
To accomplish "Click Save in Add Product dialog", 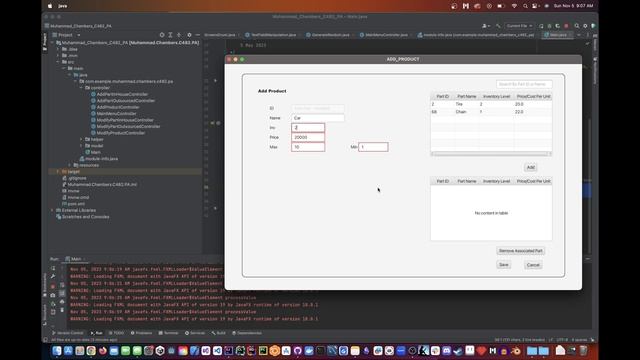I will [x=504, y=265].
